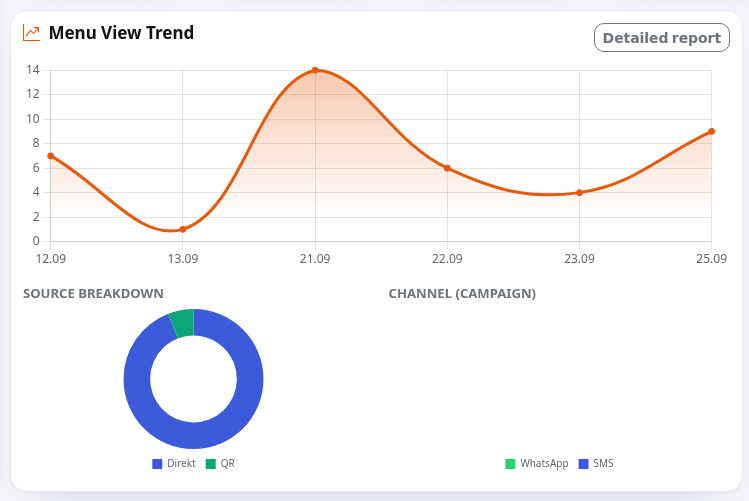Select the 25.09 data point on chart
Screen dimensions: 749x501
coord(711,131)
